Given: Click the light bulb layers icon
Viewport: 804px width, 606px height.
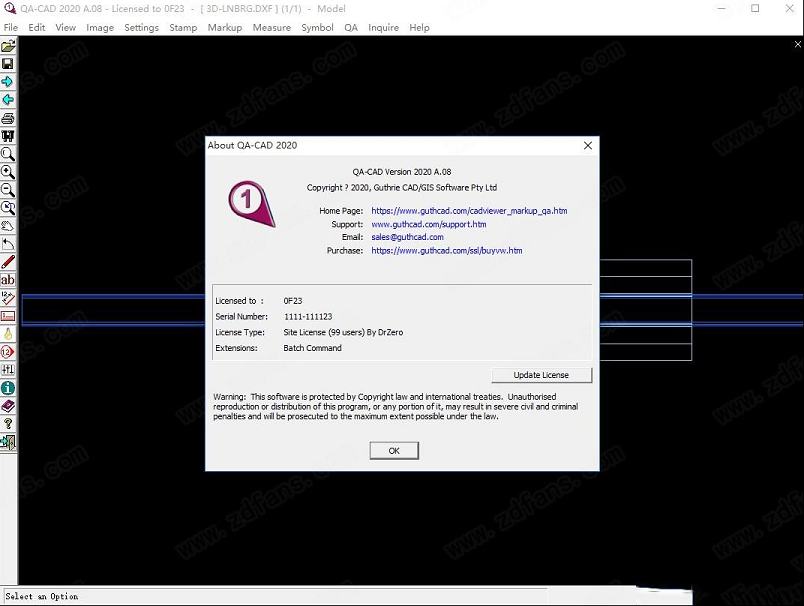Looking at the screenshot, I should coord(8,334).
